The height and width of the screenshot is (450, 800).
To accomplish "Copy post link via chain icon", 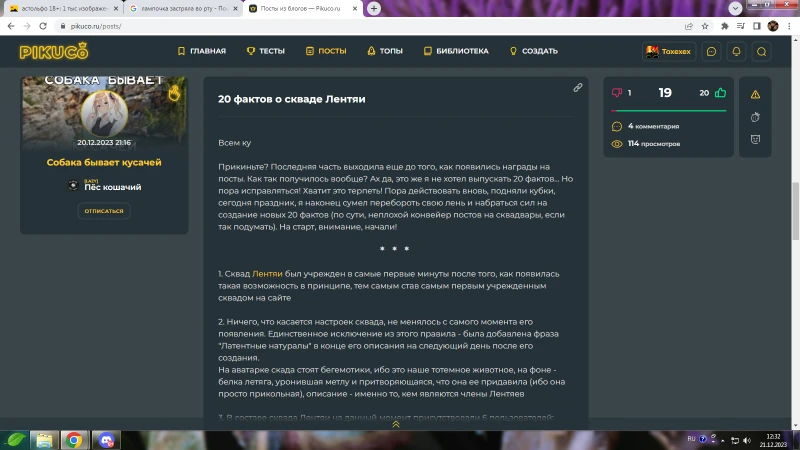I will click(x=578, y=88).
